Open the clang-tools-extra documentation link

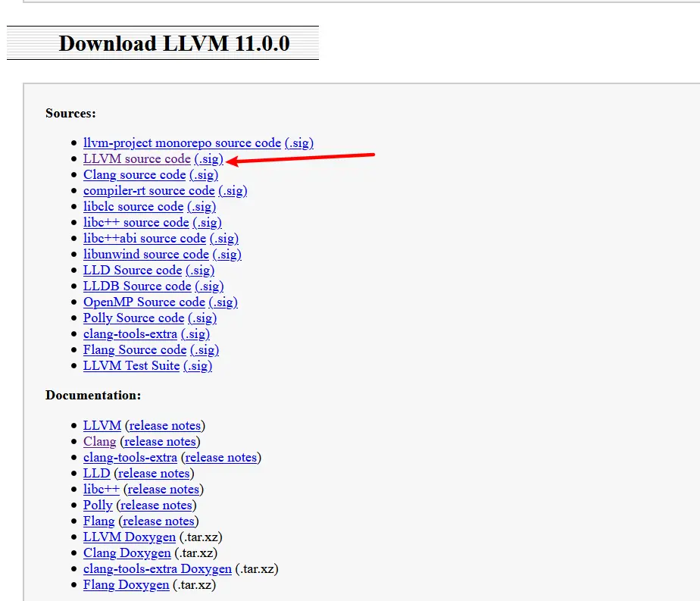130,458
